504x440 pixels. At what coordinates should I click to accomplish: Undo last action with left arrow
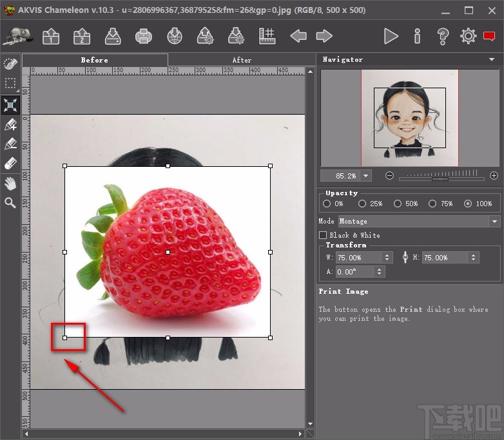pos(298,36)
